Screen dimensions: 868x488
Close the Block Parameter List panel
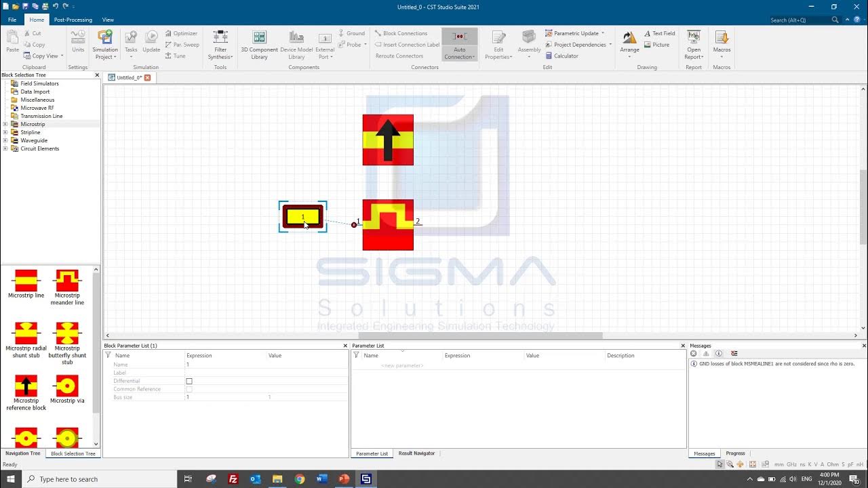point(345,346)
